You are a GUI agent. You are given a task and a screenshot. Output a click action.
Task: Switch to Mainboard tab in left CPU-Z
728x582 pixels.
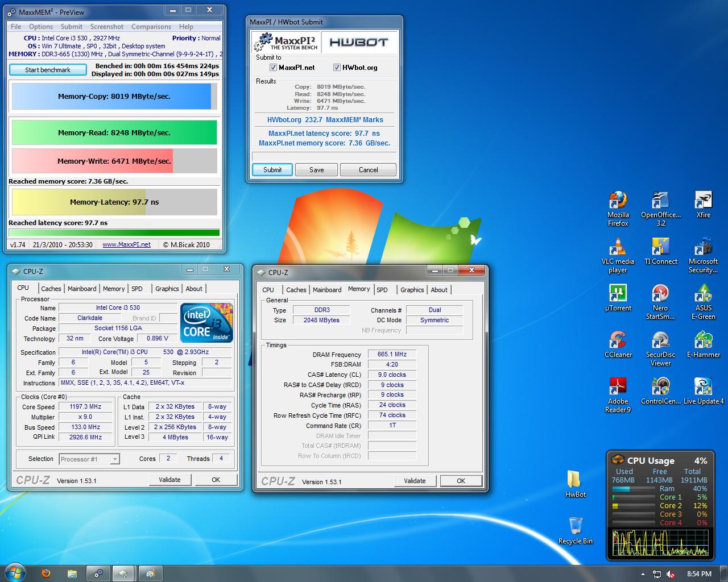[x=82, y=289]
